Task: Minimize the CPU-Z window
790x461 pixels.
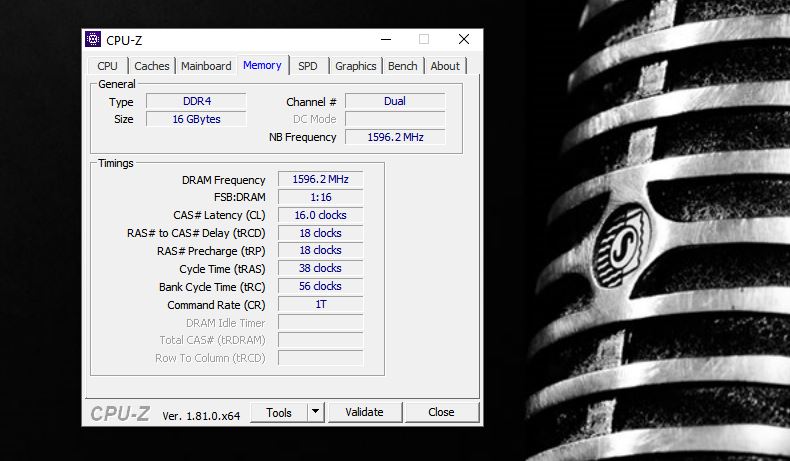Action: tap(386, 39)
